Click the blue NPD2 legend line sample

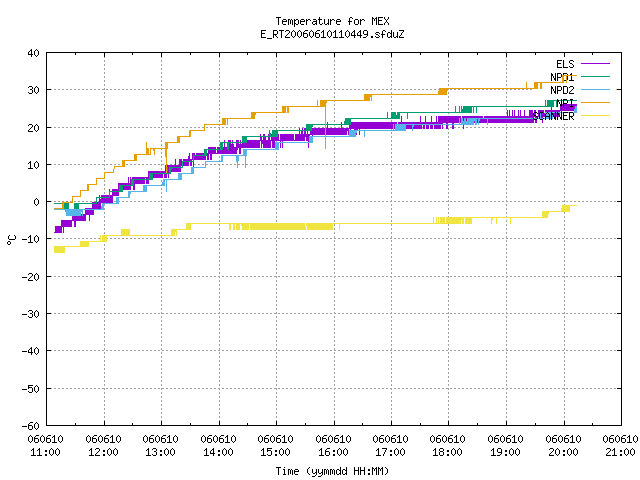595,89
